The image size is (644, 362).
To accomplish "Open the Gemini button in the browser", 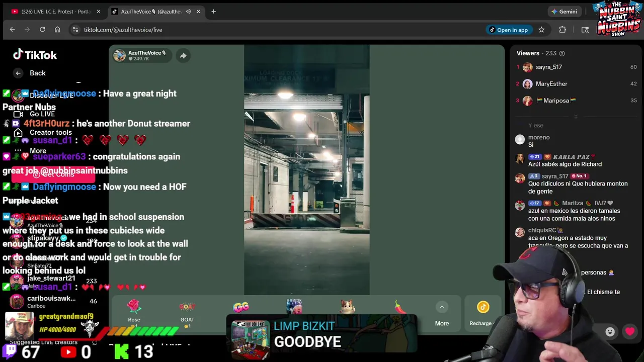I will pyautogui.click(x=564, y=12).
